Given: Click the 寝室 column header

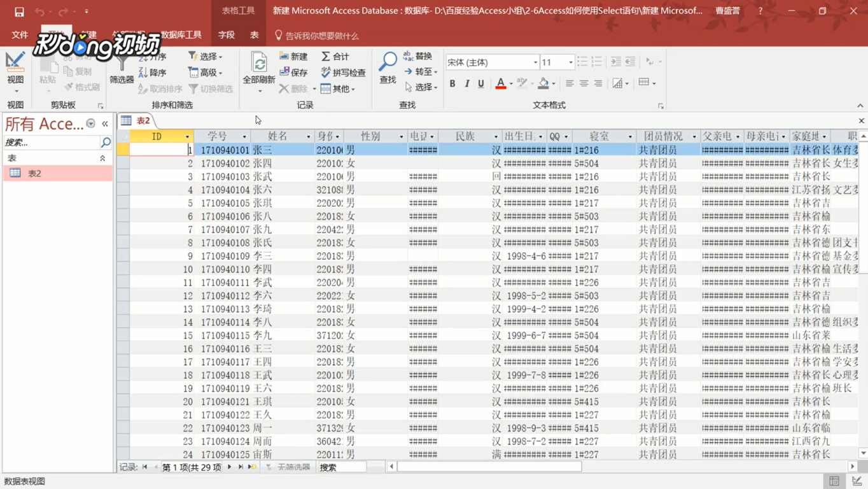Looking at the screenshot, I should tap(604, 136).
